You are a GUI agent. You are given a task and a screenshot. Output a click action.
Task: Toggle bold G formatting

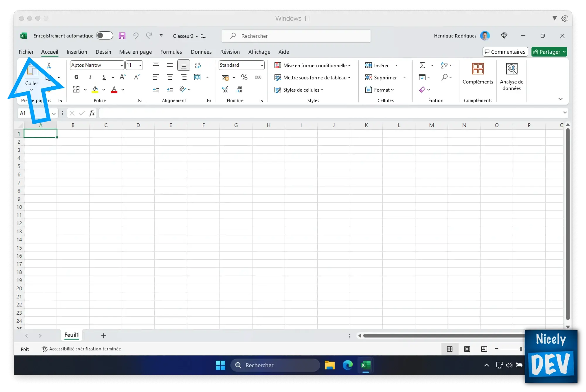click(x=76, y=77)
